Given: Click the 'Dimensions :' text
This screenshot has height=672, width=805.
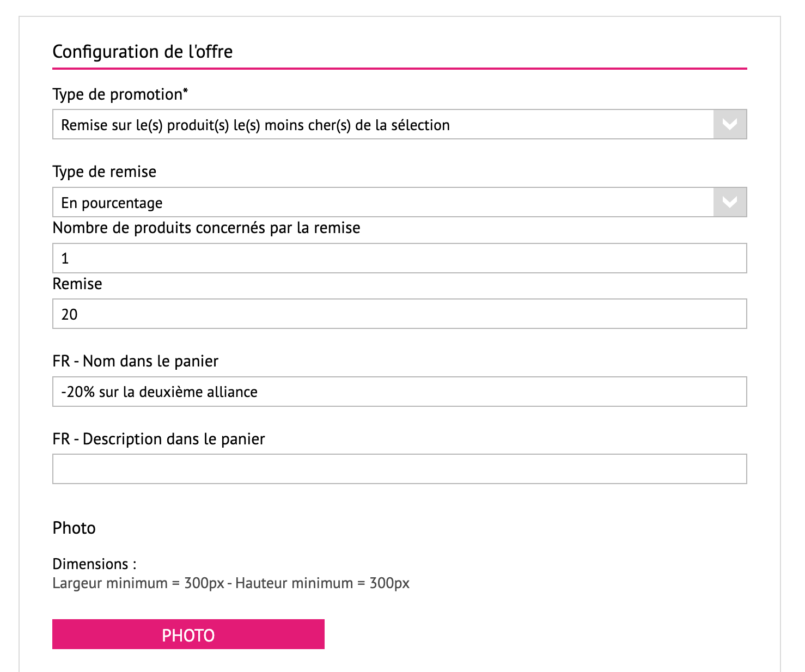Looking at the screenshot, I should tap(94, 564).
